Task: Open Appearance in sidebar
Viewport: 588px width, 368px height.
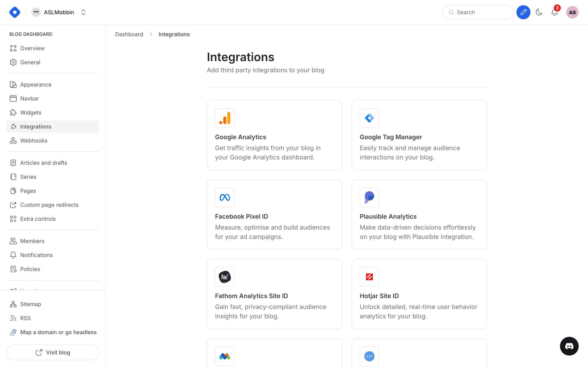Action: coord(53,85)
